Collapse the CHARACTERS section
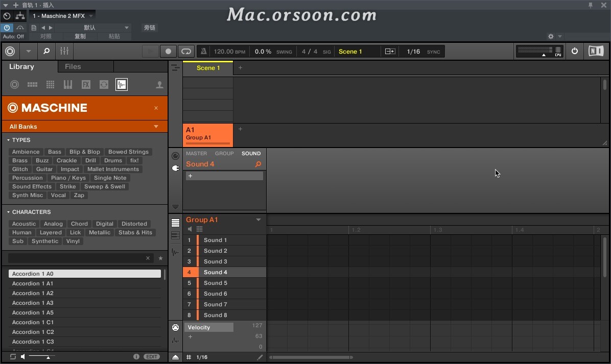The image size is (611, 364). pos(8,212)
